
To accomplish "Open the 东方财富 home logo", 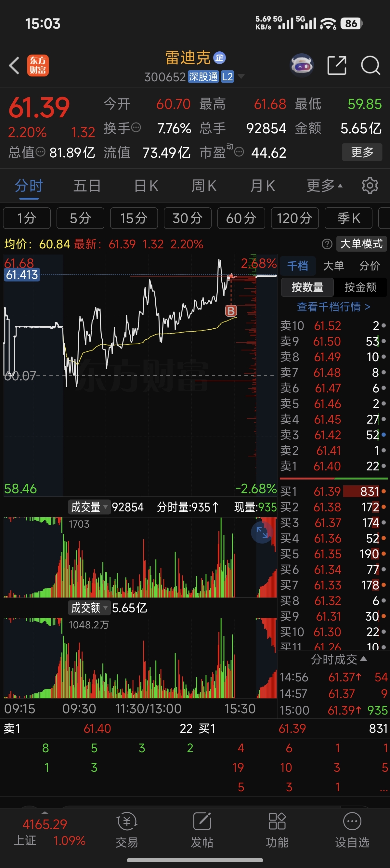I will [38, 65].
